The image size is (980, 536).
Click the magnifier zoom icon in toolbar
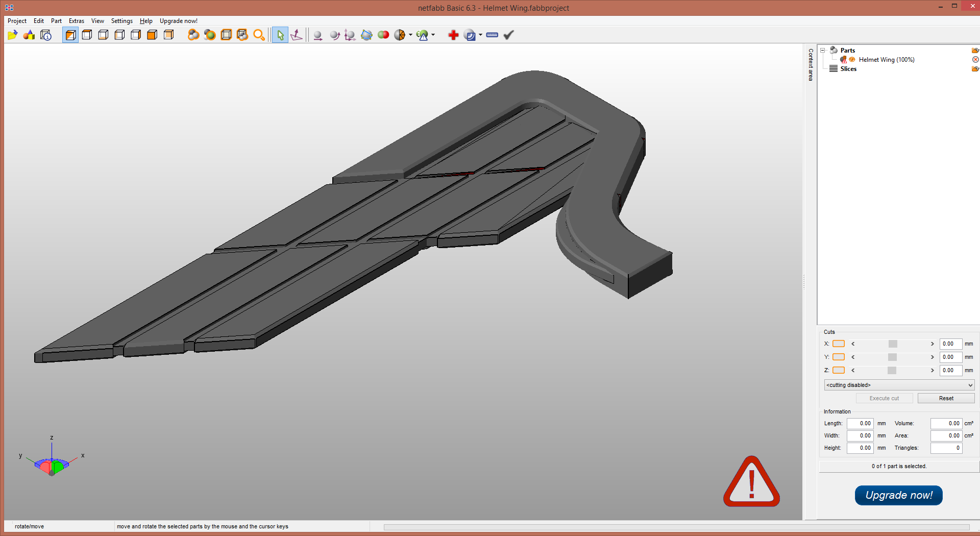tap(259, 35)
